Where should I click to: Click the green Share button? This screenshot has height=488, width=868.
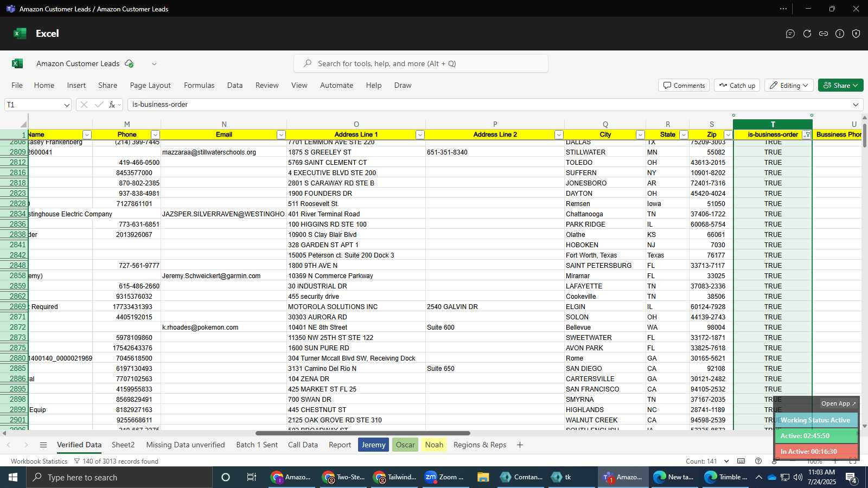point(840,85)
